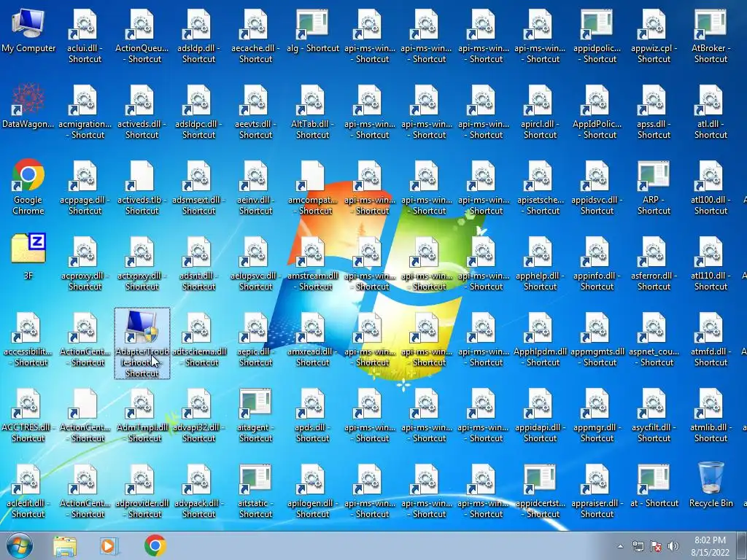Open Windows Explorer from the taskbar
This screenshot has width=747, height=560.
(x=65, y=545)
